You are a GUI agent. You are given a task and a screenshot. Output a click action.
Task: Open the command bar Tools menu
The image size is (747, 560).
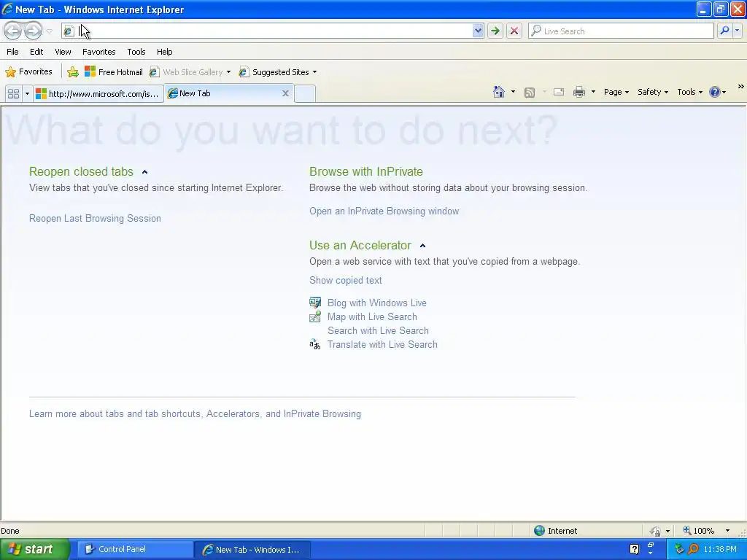pos(690,92)
